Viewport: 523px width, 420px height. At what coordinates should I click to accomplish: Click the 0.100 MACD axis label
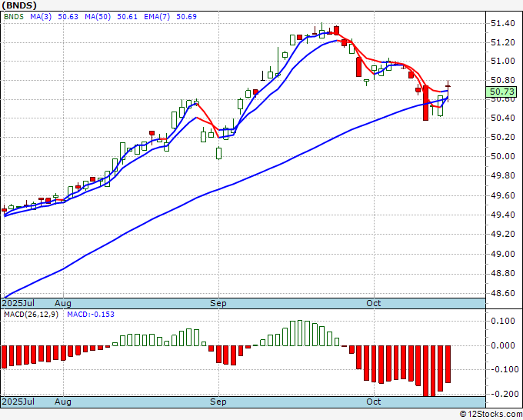pyautogui.click(x=503, y=322)
